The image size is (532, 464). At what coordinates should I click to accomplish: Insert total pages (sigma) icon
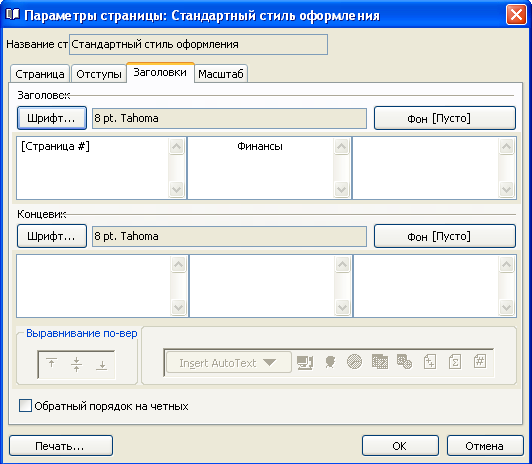[455, 362]
